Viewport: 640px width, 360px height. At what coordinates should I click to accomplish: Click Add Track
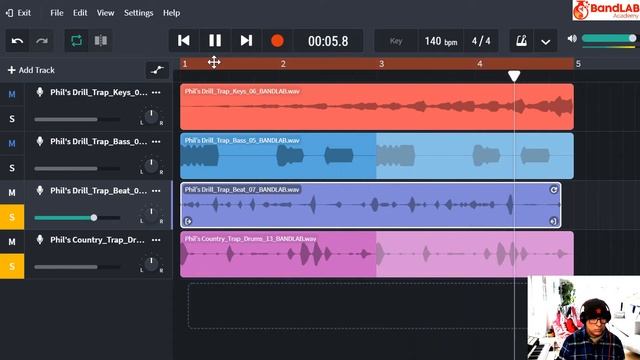31,70
